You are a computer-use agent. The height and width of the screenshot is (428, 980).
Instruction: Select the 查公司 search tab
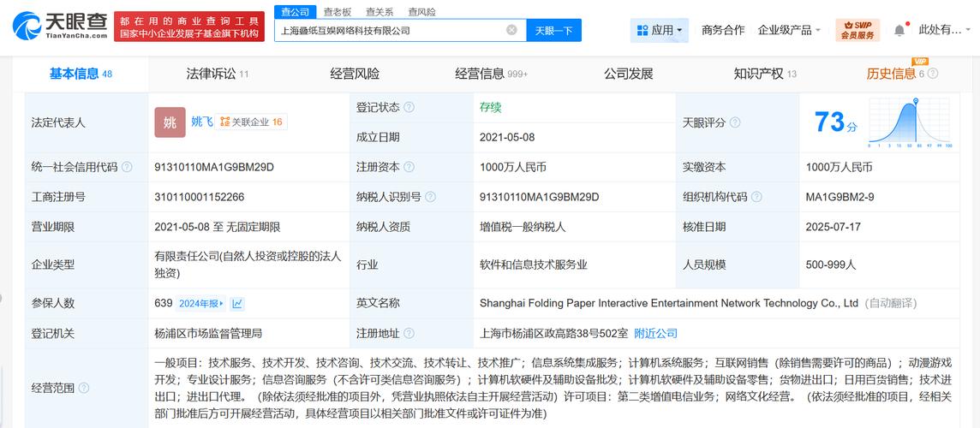tap(295, 12)
